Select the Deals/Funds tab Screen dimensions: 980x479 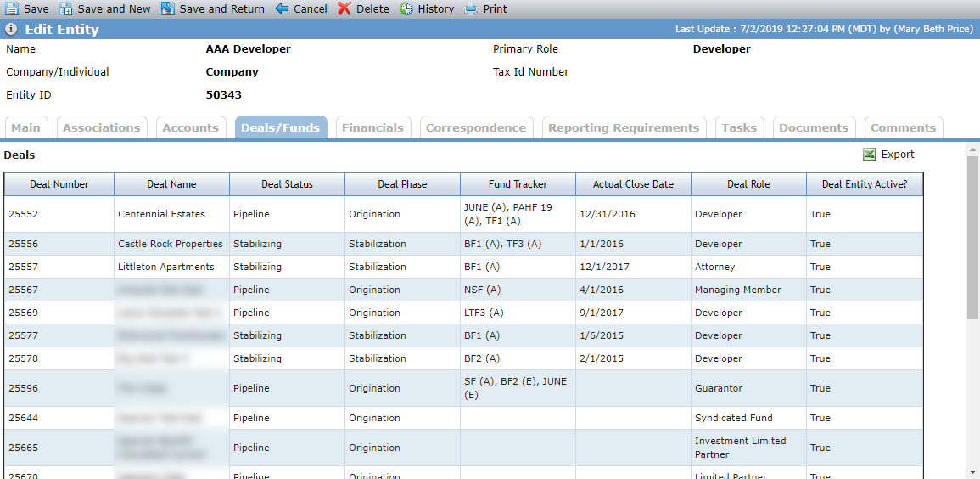[x=281, y=127]
